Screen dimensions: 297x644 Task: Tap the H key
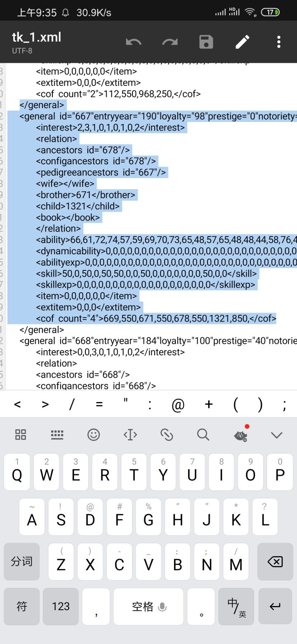tap(178, 517)
